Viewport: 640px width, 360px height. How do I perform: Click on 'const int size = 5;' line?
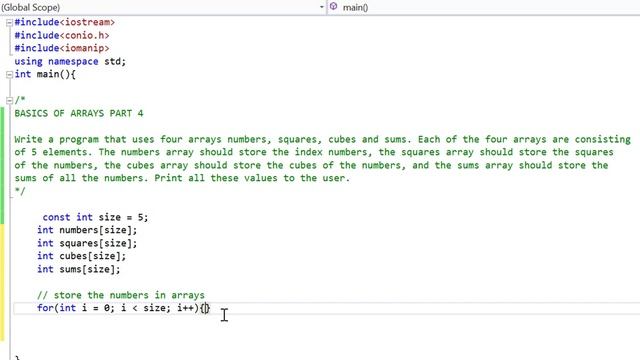(x=96, y=217)
